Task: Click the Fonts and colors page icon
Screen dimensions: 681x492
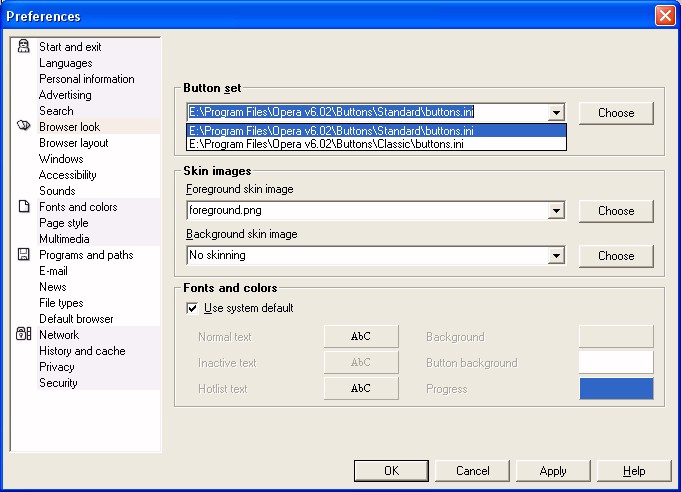Action: point(24,207)
